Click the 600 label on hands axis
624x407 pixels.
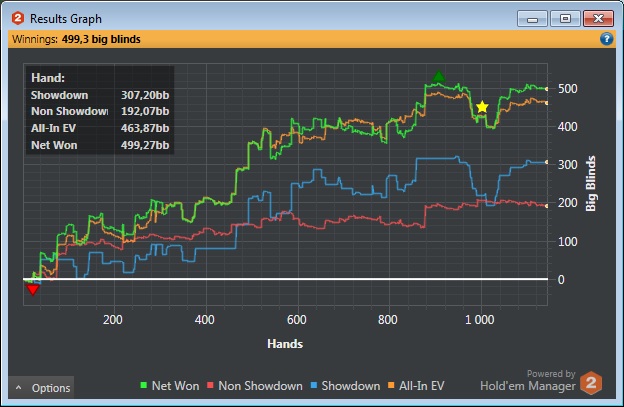tap(296, 320)
